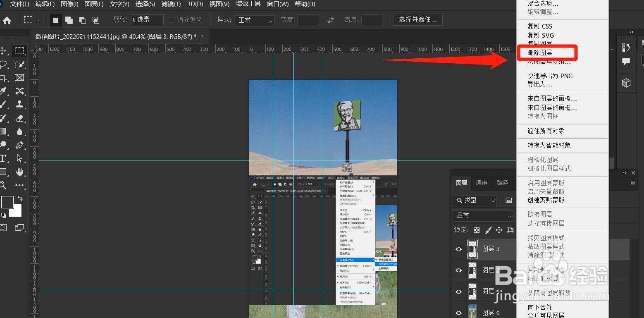Hide the 图层 0 layer
Image resolution: width=644 pixels, height=318 pixels.
click(x=458, y=313)
